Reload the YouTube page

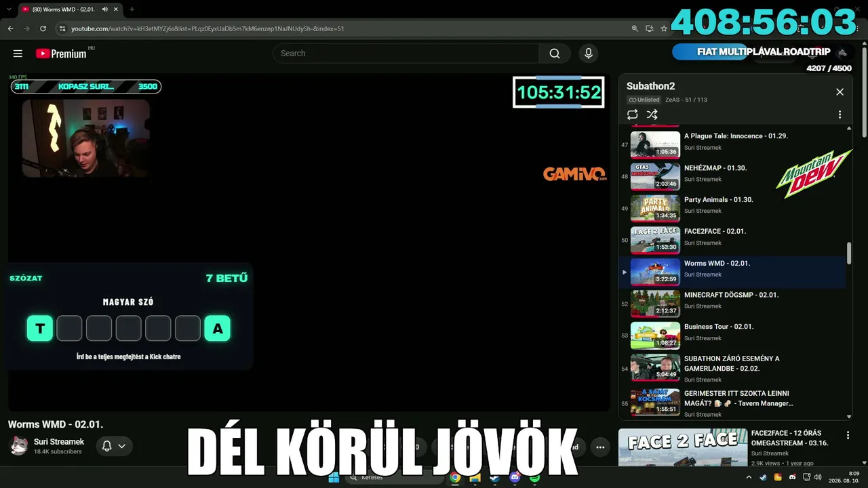(43, 28)
